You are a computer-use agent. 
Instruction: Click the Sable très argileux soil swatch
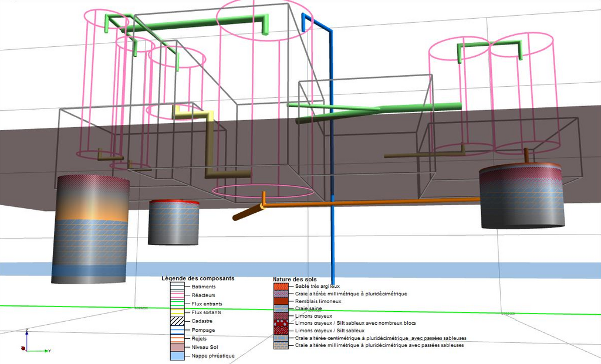click(x=282, y=287)
